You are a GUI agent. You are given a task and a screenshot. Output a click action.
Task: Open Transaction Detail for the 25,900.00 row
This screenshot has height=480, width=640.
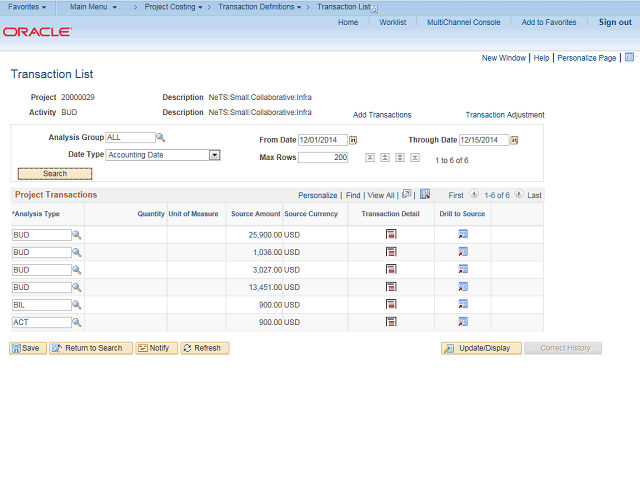[391, 234]
